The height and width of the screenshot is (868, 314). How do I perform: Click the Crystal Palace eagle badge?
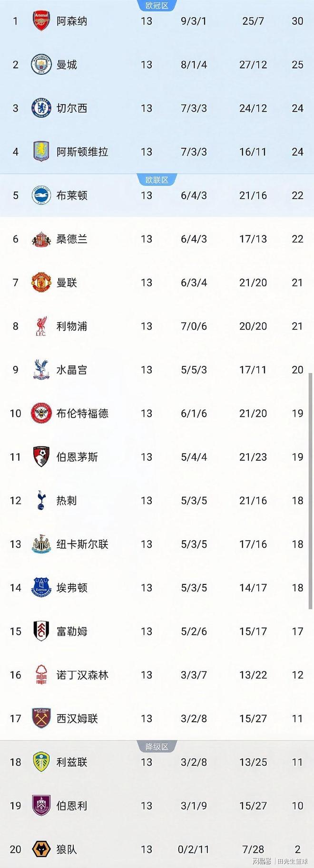(41, 370)
